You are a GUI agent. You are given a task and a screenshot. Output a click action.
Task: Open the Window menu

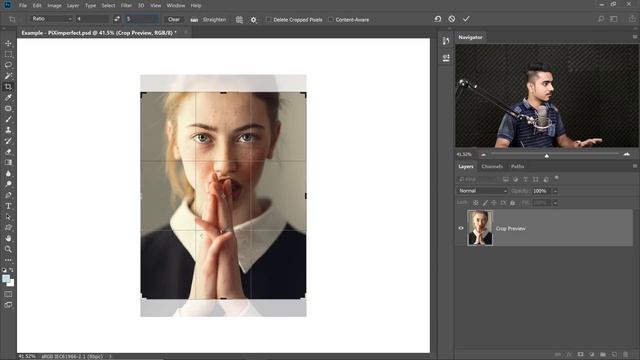click(x=176, y=6)
